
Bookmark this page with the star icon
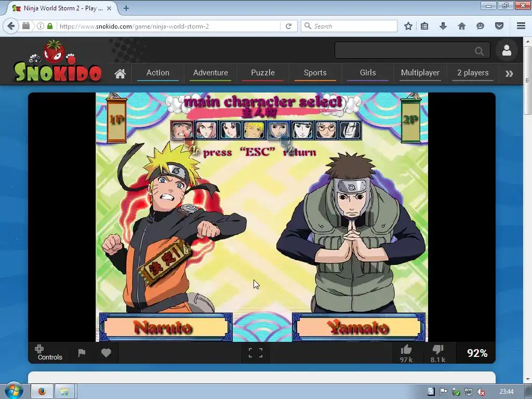[x=408, y=26]
